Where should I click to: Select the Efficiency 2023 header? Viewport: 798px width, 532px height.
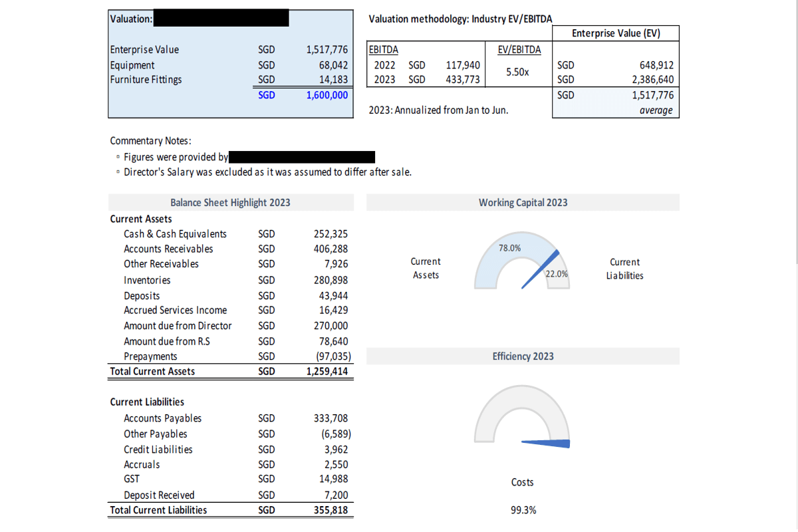tap(522, 356)
